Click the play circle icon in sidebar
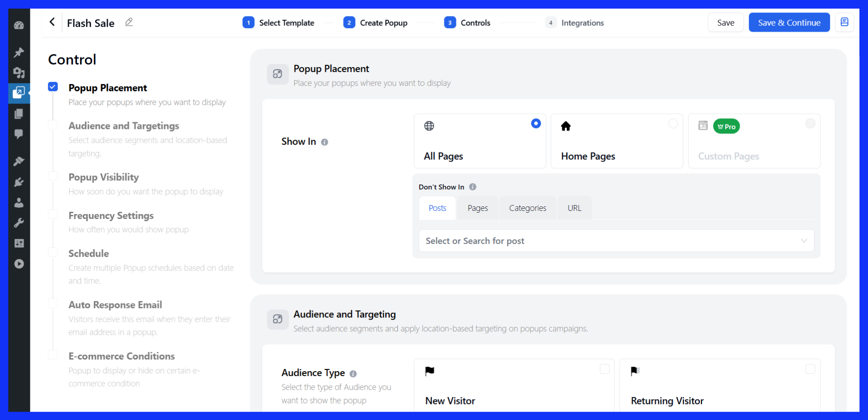 pyautogui.click(x=19, y=264)
